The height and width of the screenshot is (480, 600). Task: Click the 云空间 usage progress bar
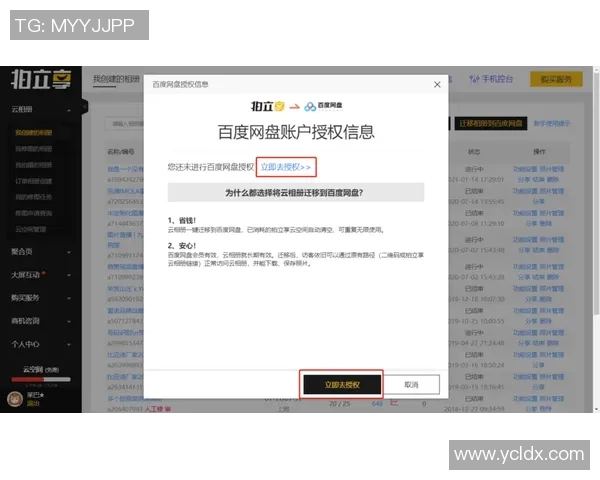tap(41, 379)
